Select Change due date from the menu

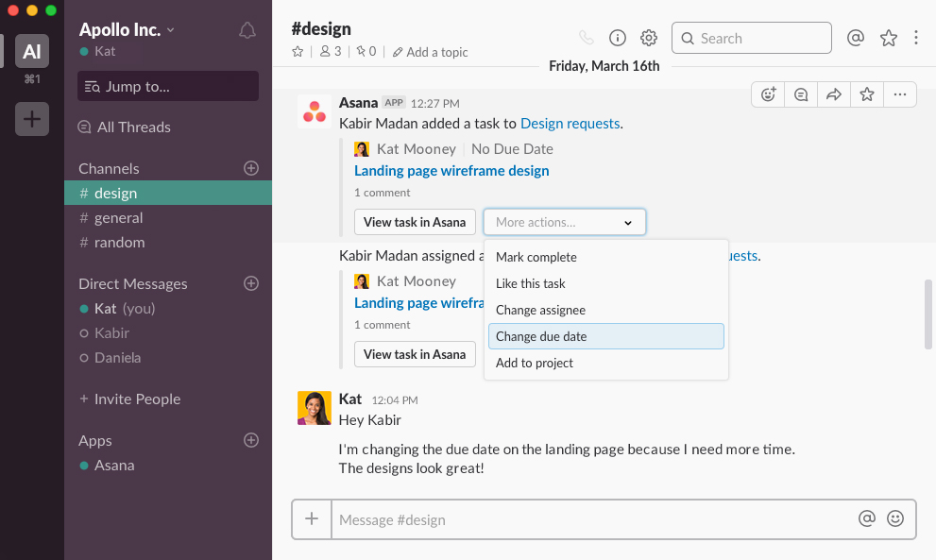541,336
